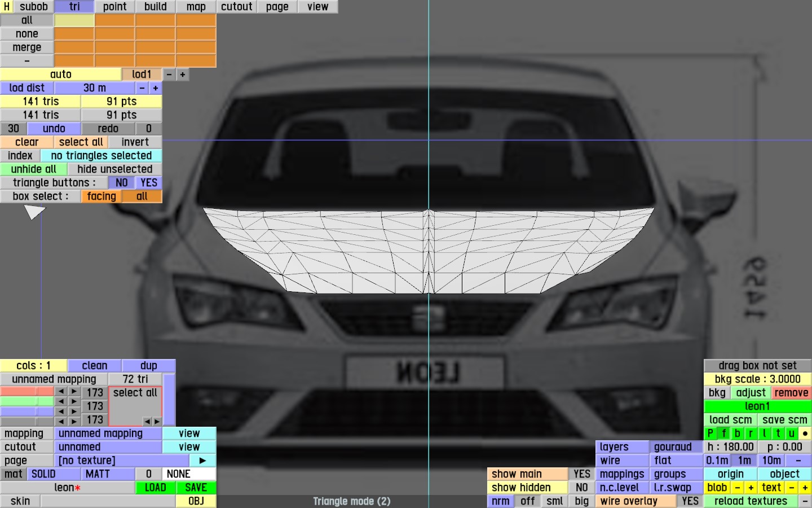
Task: Set box select to facing
Action: pos(101,196)
